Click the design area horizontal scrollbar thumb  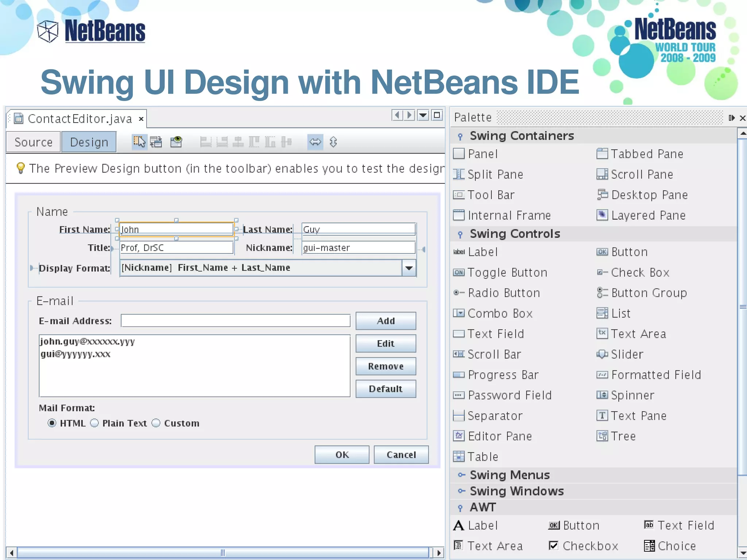223,553
